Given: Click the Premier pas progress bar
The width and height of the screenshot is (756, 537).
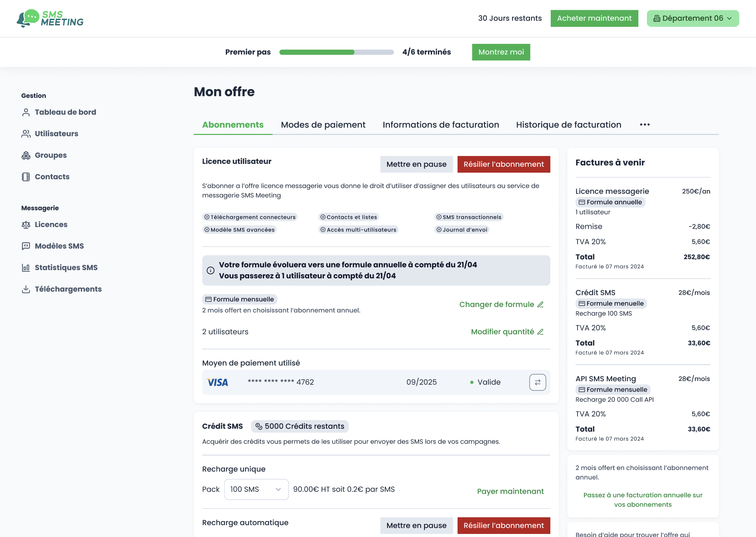Looking at the screenshot, I should [x=337, y=52].
